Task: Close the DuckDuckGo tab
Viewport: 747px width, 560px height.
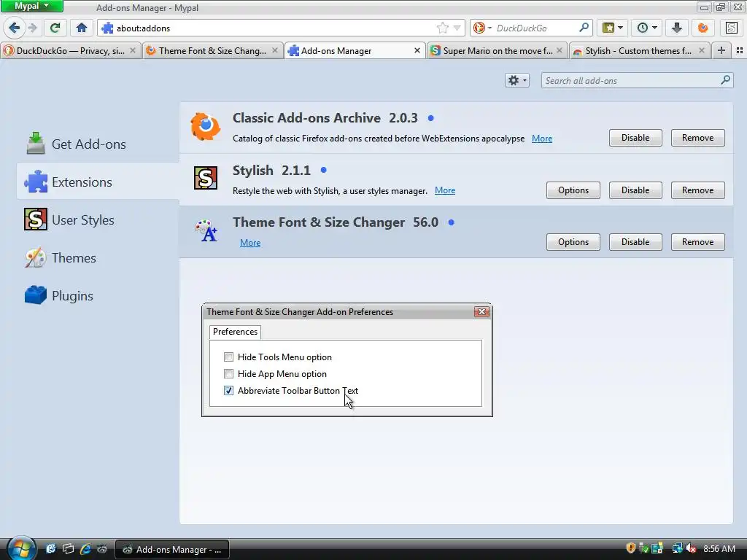Action: 133,50
